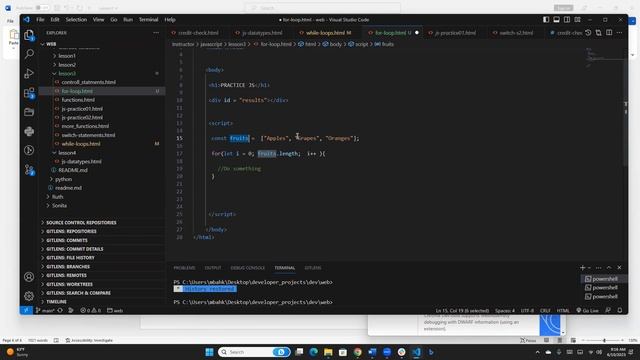Screen dimensions: 640x360
Task: Expand the lesson2 folder
Action: point(67,64)
